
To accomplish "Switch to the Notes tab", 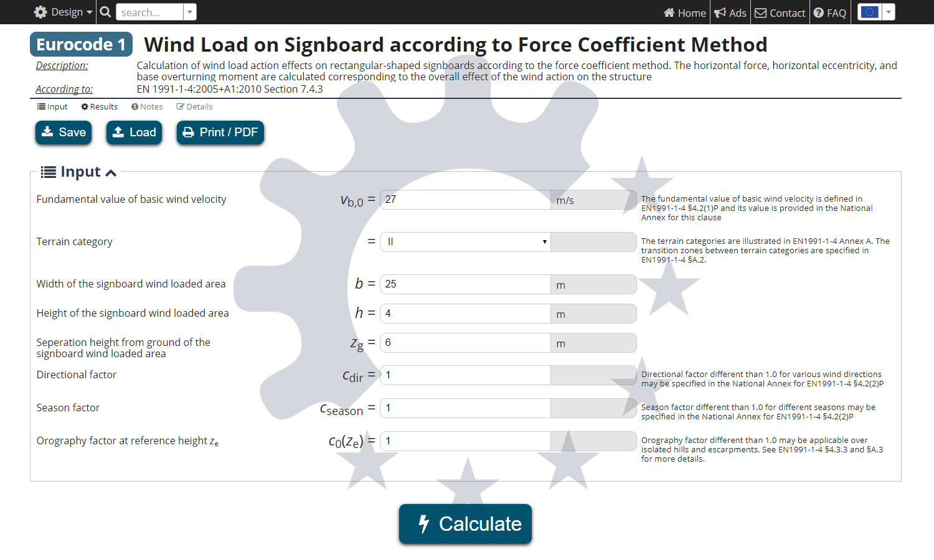I will 147,106.
